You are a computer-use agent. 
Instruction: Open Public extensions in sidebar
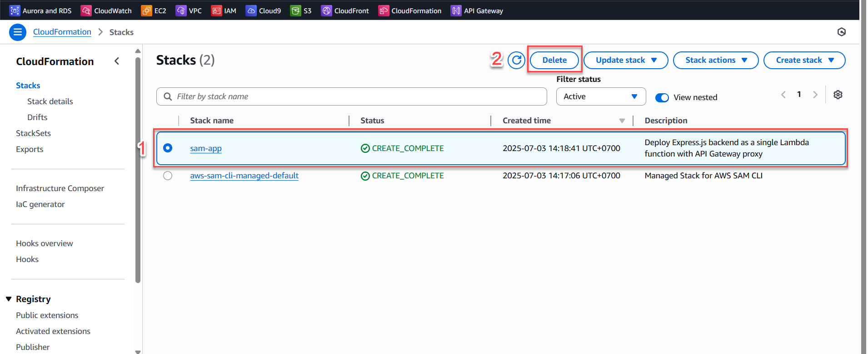47,315
